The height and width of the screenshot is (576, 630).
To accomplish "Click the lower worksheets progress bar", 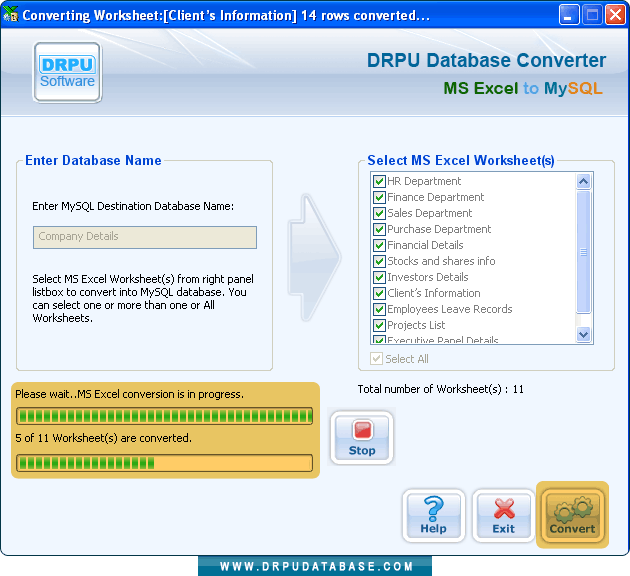I will tap(164, 463).
